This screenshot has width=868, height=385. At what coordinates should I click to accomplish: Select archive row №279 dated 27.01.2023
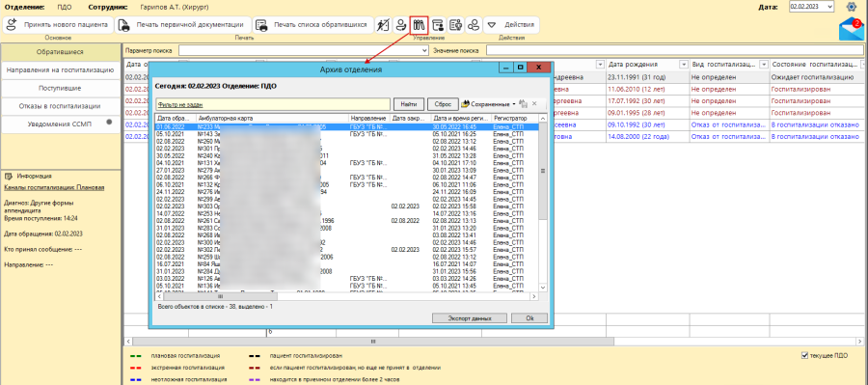tap(346, 170)
